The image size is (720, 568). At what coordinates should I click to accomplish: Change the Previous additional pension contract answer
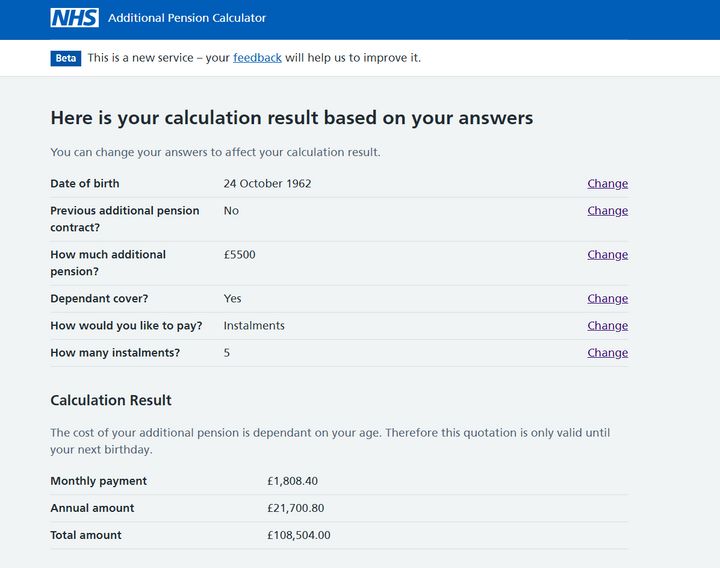607,211
